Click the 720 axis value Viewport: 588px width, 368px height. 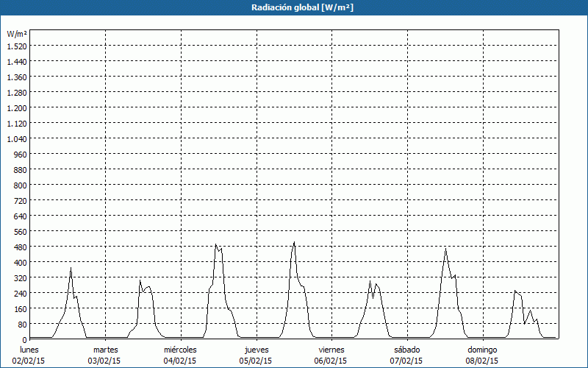(21, 201)
